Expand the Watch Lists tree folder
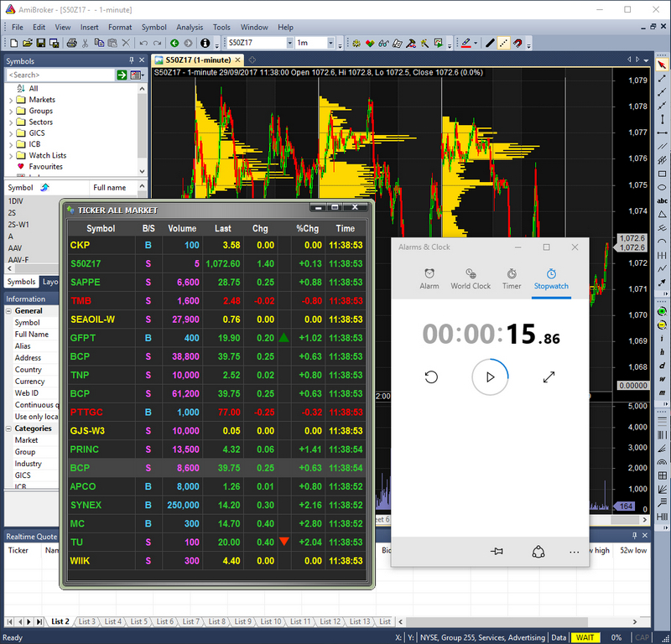This screenshot has height=644, width=671. (x=11, y=156)
